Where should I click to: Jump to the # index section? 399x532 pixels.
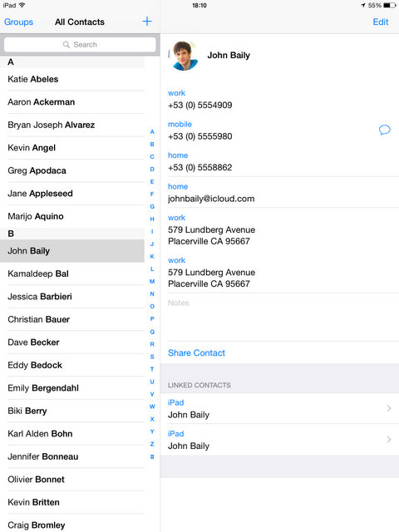pyautogui.click(x=152, y=456)
